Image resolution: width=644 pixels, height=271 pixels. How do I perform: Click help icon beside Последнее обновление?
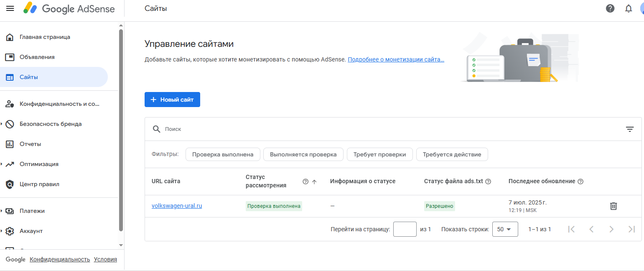pos(580,182)
